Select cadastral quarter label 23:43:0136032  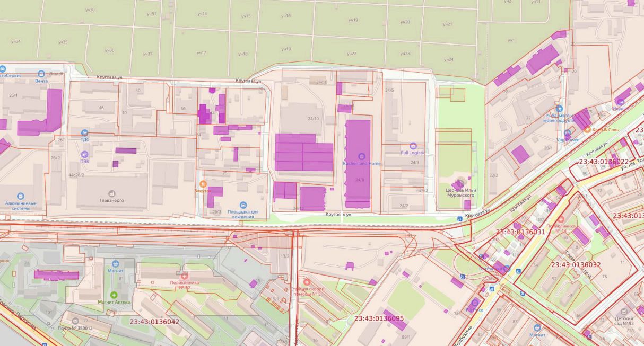coord(576,264)
